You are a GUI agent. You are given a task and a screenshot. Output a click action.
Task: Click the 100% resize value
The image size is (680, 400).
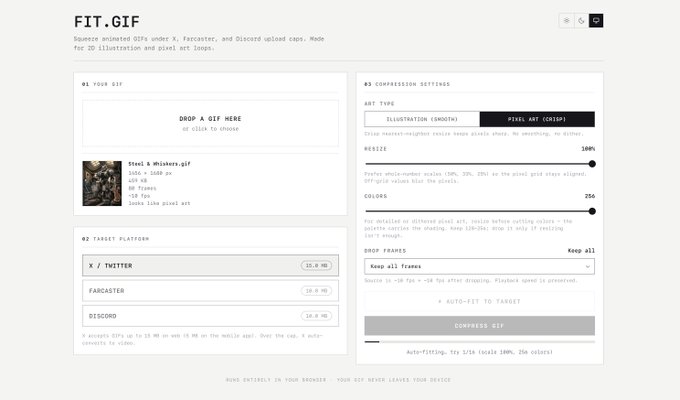pos(588,149)
